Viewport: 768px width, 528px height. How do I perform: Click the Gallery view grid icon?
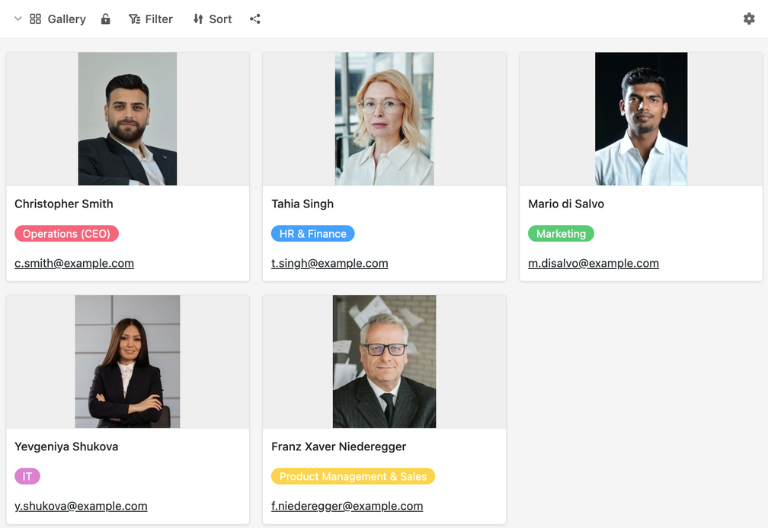(x=35, y=19)
